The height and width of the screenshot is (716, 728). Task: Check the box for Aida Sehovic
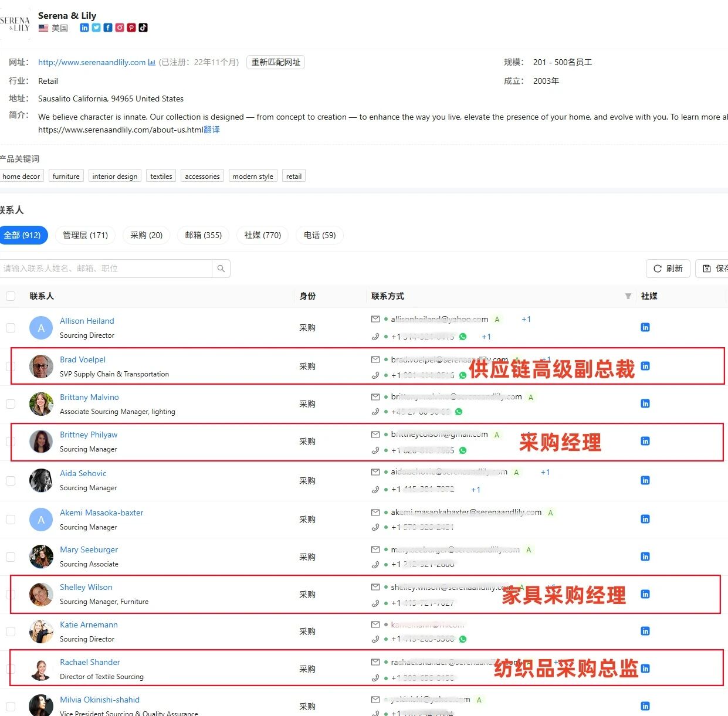[x=11, y=481]
